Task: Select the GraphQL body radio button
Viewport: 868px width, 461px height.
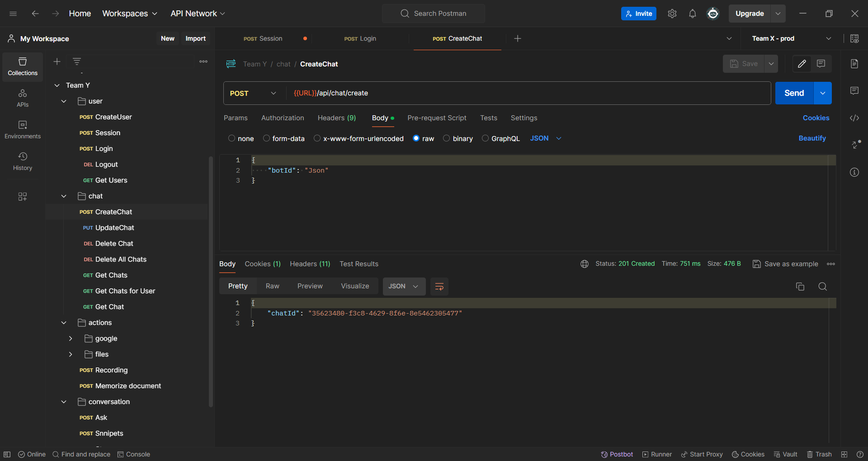Action: point(485,138)
